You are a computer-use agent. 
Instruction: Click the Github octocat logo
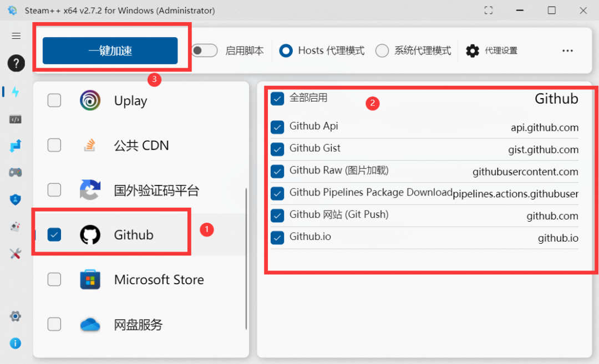(x=90, y=235)
